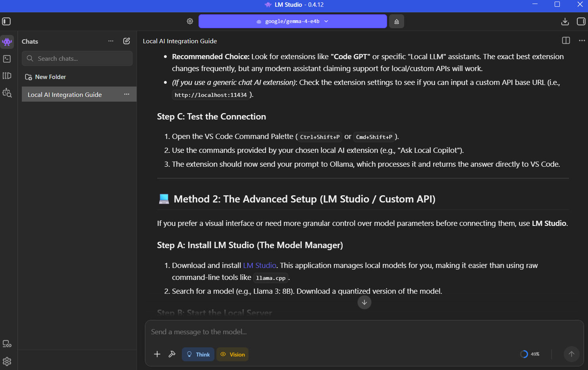Toggle the left sidebar panel

6,21
